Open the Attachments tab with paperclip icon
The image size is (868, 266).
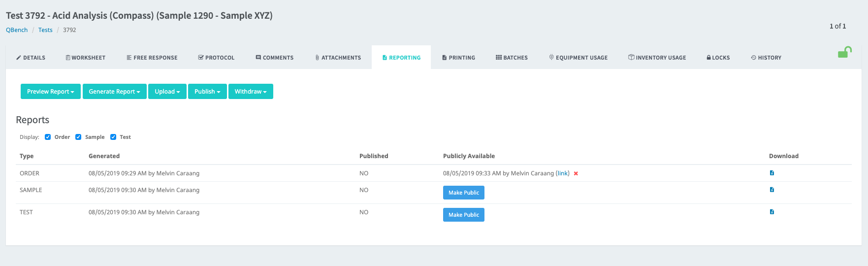[x=338, y=58]
